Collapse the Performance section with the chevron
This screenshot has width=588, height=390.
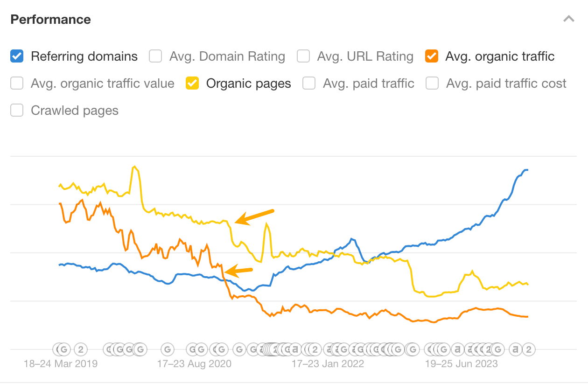coord(568,19)
